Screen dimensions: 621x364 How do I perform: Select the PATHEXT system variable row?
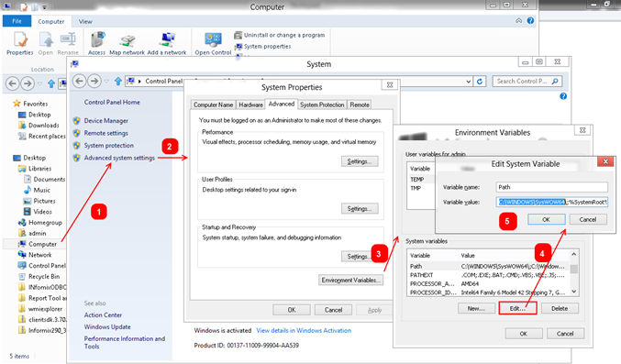coord(489,275)
